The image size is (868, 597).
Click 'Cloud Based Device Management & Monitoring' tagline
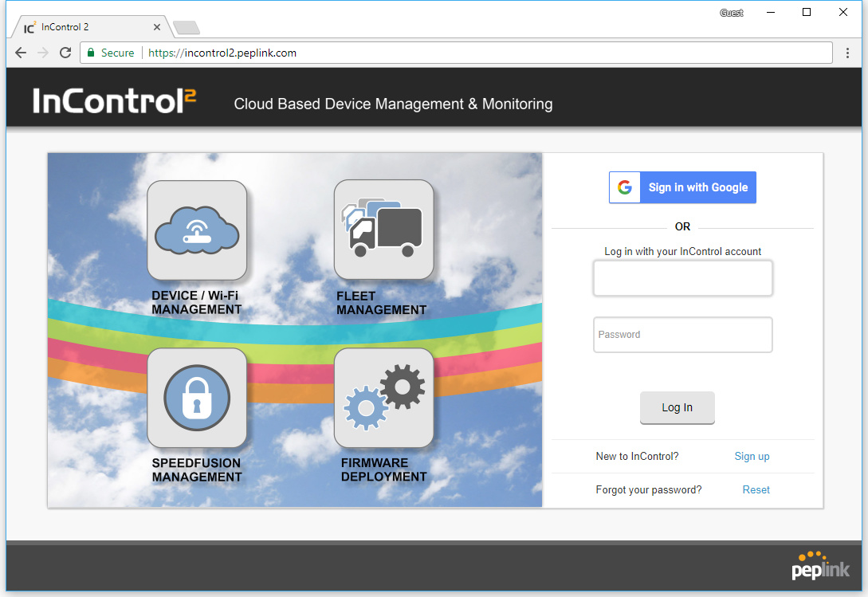click(x=393, y=104)
